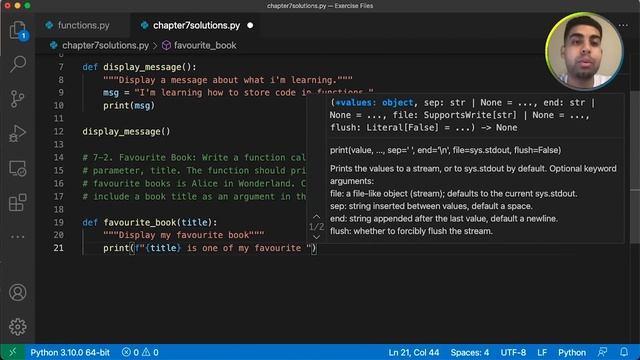Click chapter7solutions.py in the breadcrumb

[105, 45]
